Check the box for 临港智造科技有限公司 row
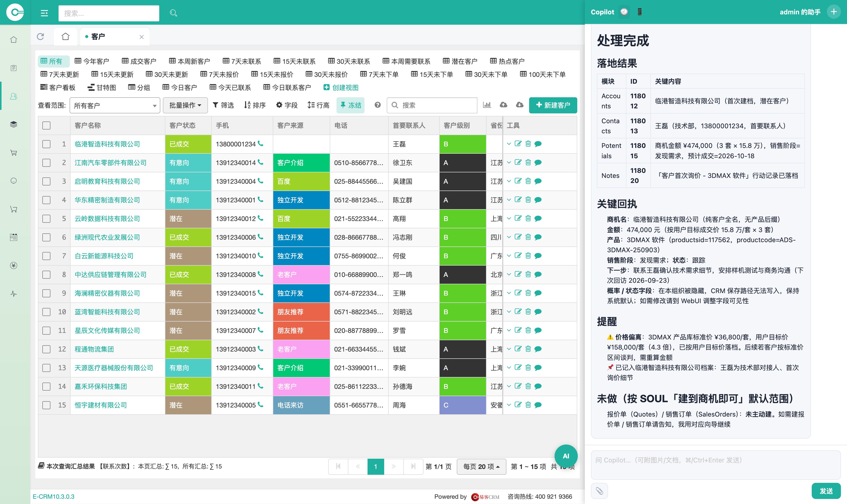Viewport: 847px width, 504px height. 47,144
